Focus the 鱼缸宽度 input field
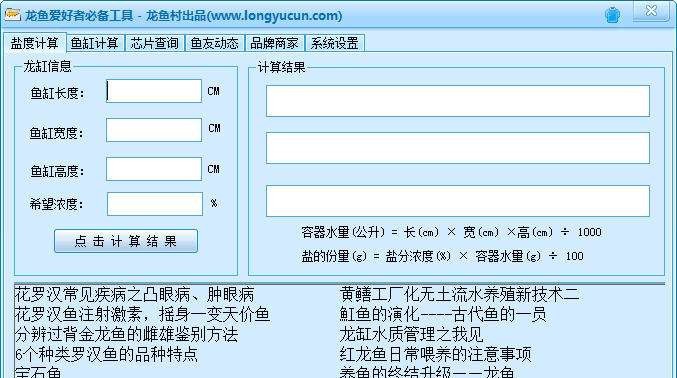Image resolution: width=677 pixels, height=378 pixels. coord(154,130)
